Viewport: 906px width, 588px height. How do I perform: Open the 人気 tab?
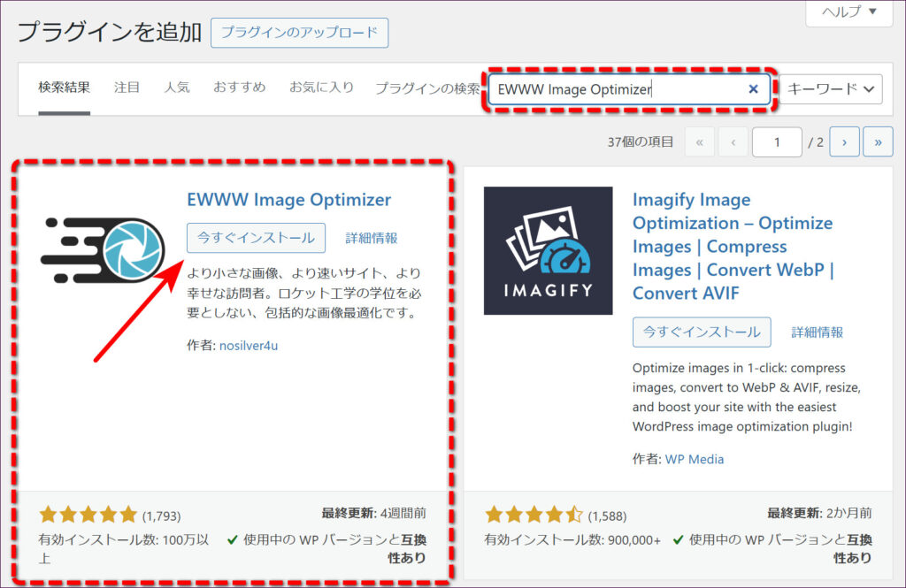tap(176, 88)
